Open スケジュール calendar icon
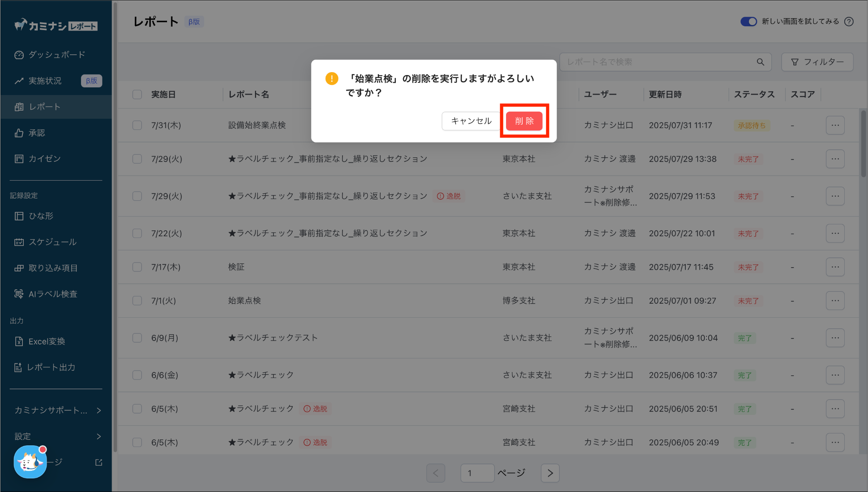Image resolution: width=868 pixels, height=492 pixels. (x=19, y=242)
